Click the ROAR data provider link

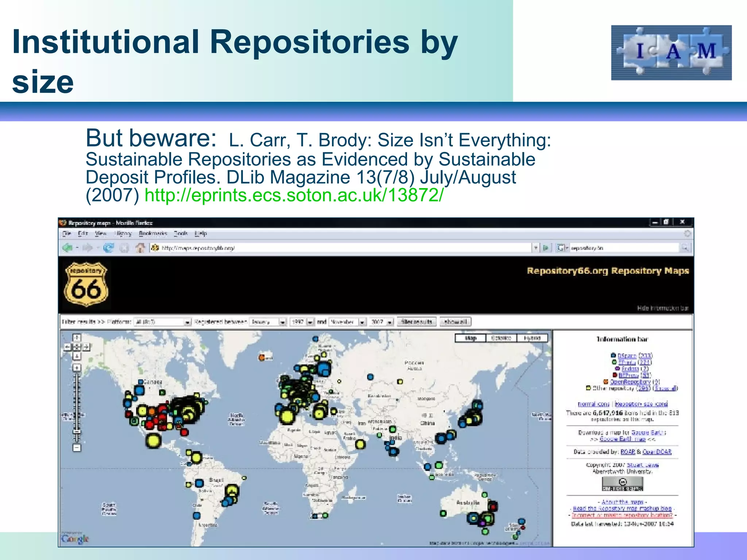(x=628, y=452)
